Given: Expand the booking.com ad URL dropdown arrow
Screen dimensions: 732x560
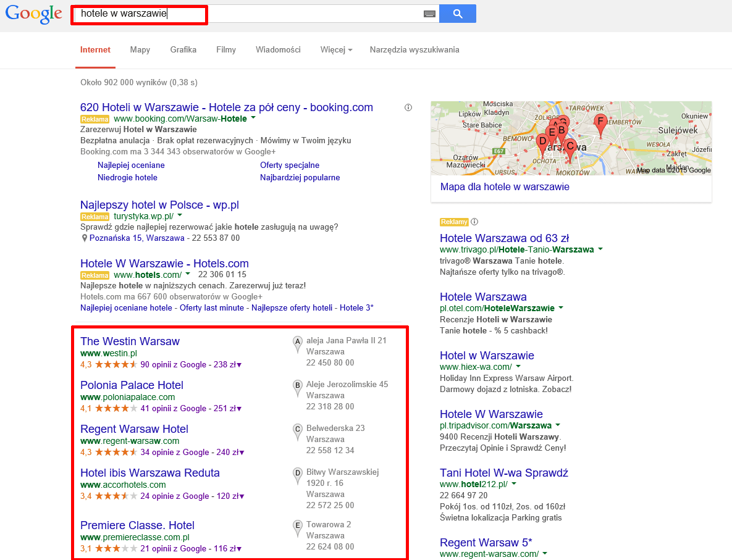Looking at the screenshot, I should [253, 118].
